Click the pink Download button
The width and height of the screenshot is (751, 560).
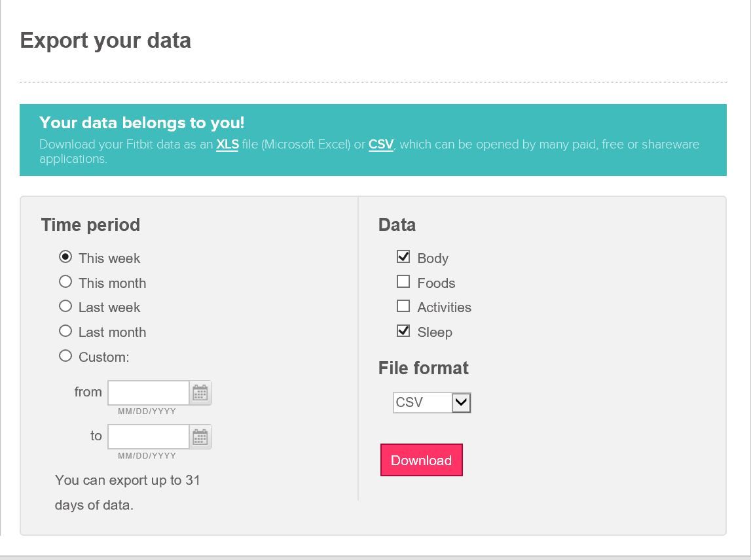tap(421, 460)
